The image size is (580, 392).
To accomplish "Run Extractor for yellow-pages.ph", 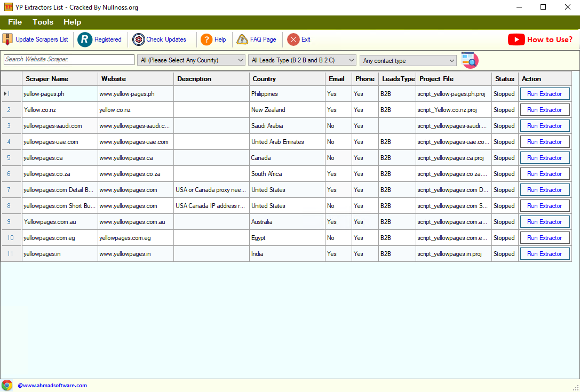I will tap(545, 94).
